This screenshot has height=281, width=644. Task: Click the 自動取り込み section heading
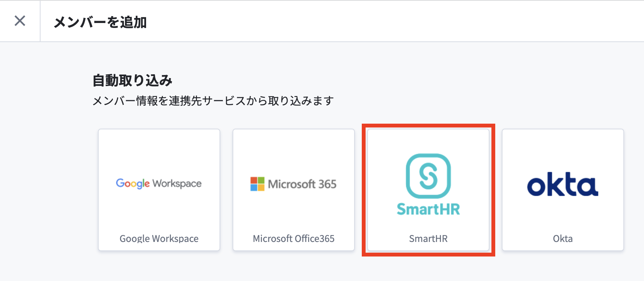click(132, 80)
